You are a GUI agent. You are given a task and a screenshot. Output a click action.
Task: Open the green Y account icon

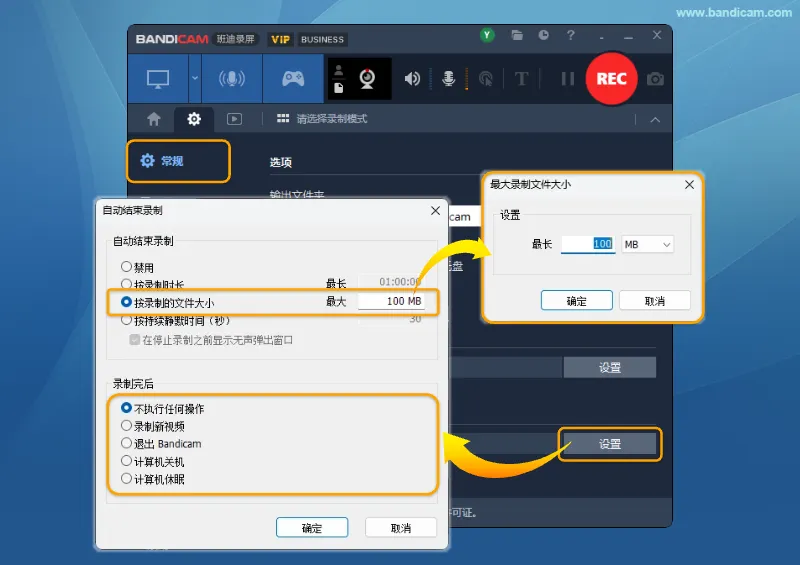pos(487,35)
